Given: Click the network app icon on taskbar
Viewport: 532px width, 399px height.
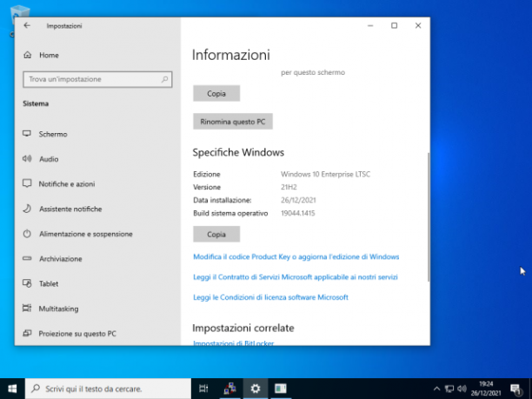Looking at the screenshot, I should [229, 389].
